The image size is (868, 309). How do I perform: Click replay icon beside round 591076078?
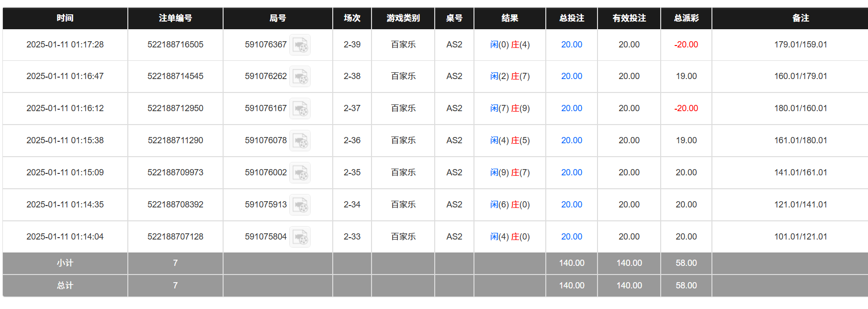tap(300, 141)
